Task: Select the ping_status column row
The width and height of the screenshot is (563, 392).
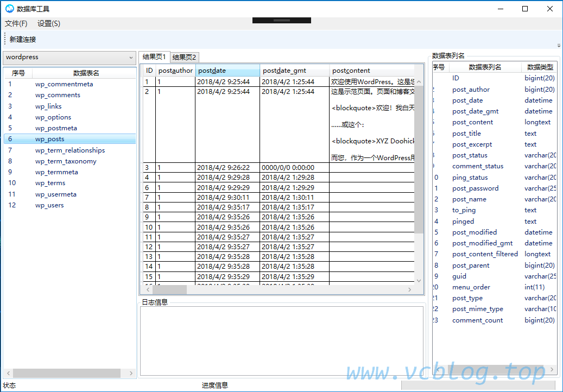Action: pos(495,178)
